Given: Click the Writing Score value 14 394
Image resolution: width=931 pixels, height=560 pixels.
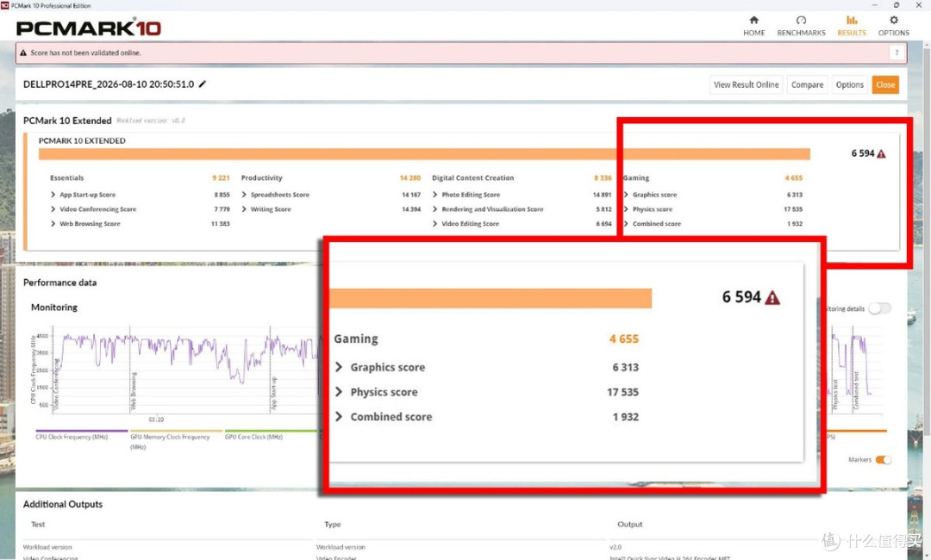Looking at the screenshot, I should [x=411, y=208].
